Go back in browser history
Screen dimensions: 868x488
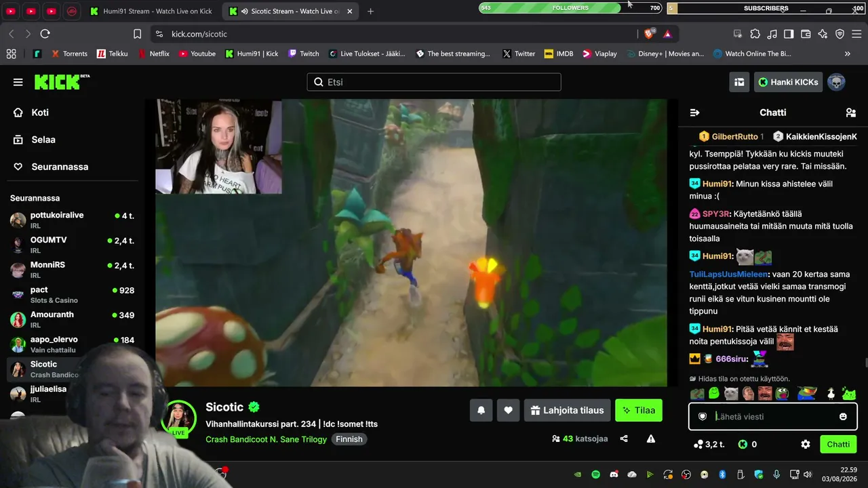pos(12,34)
